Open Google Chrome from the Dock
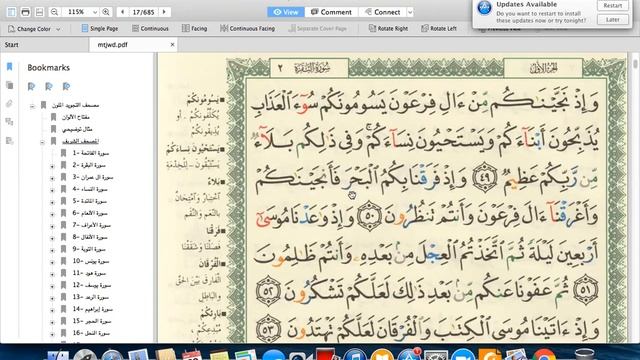The height and width of the screenshot is (360, 640). click(544, 355)
